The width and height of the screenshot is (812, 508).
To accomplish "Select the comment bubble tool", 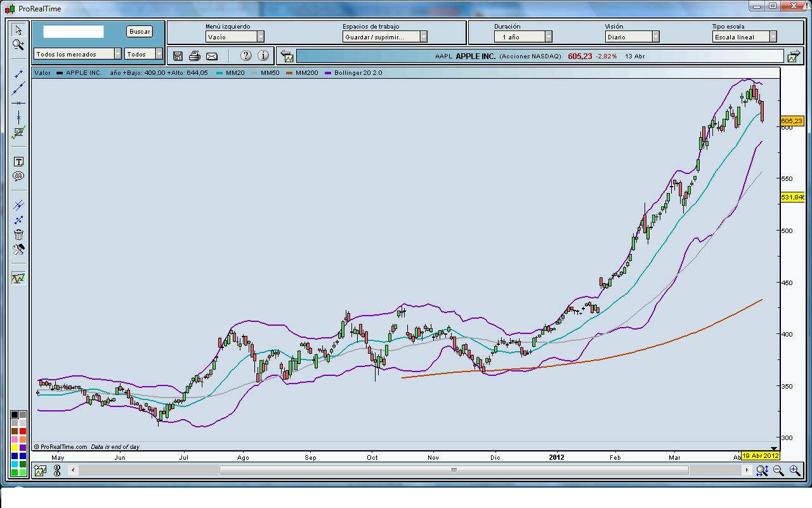I will [18, 177].
